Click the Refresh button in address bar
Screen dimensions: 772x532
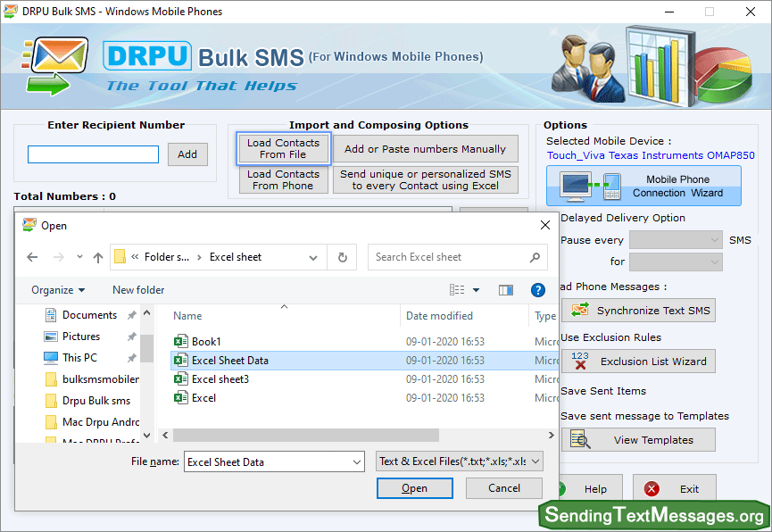(342, 257)
